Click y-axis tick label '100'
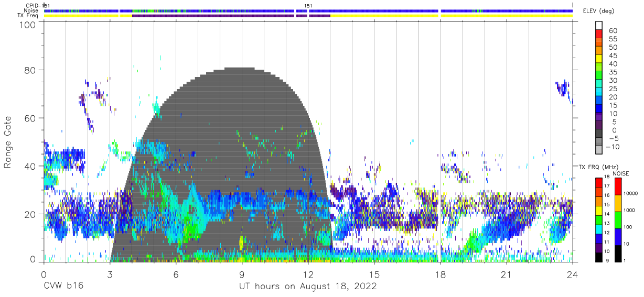644x297 pixels. (27, 25)
